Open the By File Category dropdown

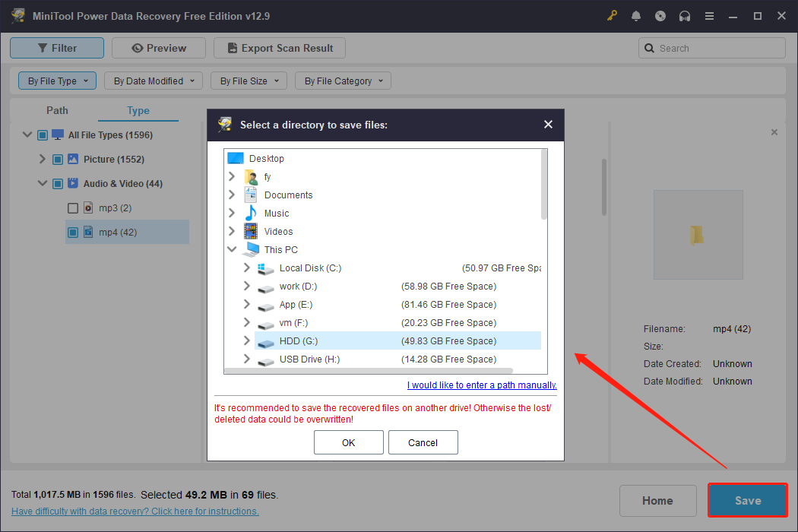click(x=343, y=81)
